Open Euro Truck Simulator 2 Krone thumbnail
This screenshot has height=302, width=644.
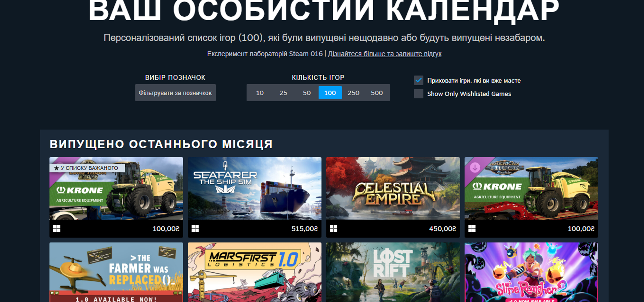coord(116,188)
